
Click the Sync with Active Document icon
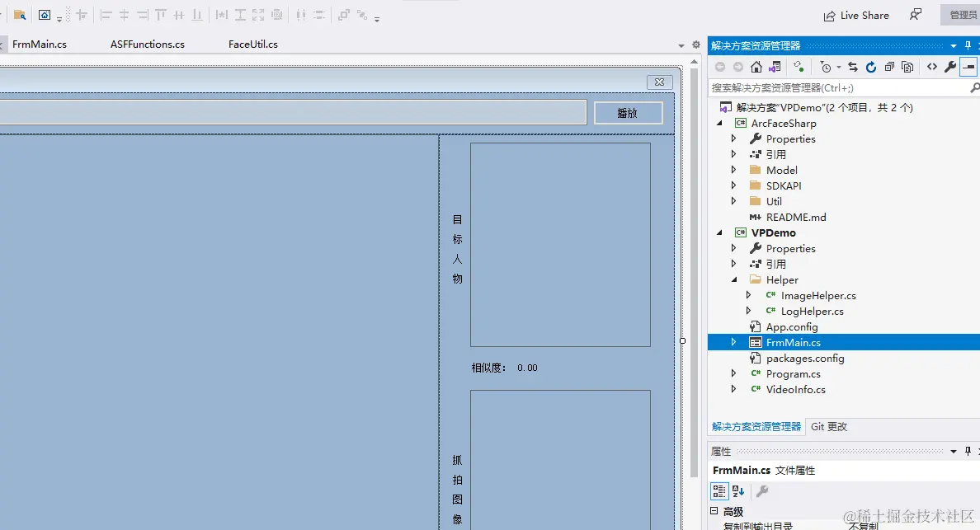tap(853, 67)
